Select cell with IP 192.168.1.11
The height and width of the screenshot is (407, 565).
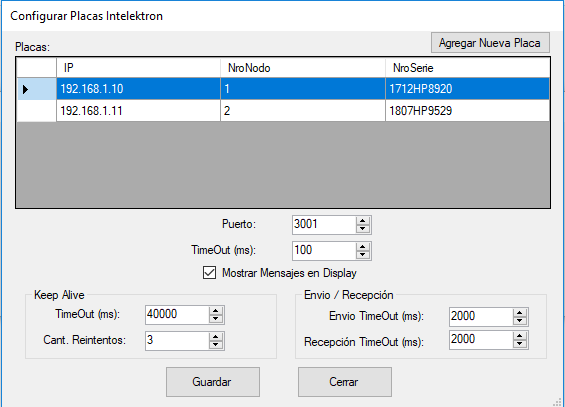tap(138, 111)
